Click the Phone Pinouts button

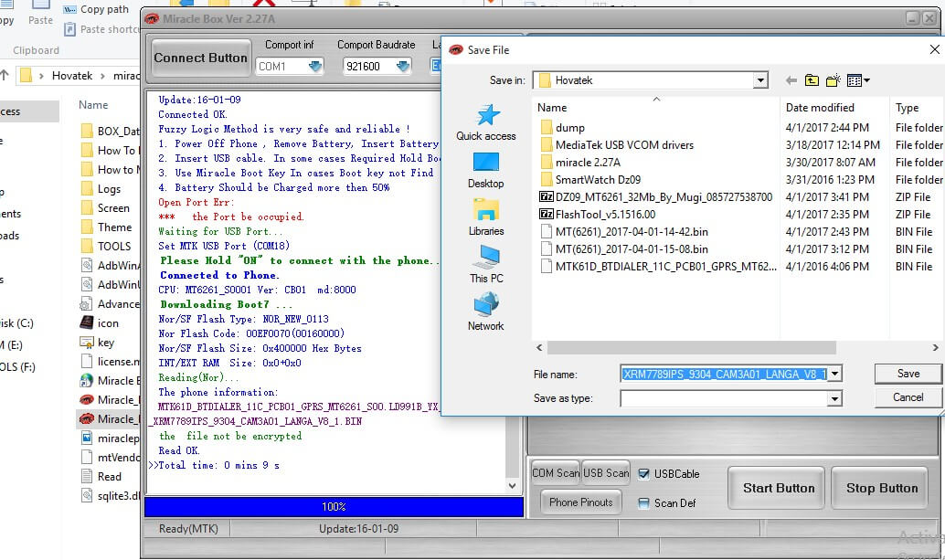point(580,502)
